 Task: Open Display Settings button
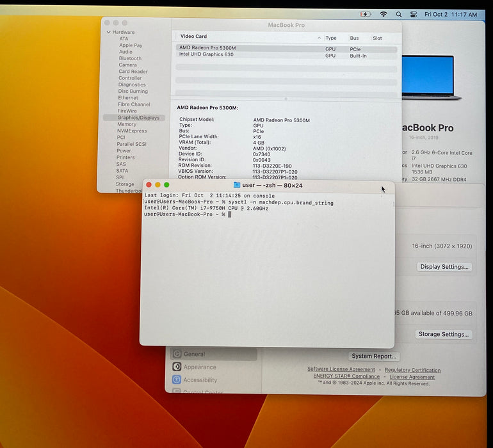pyautogui.click(x=444, y=267)
